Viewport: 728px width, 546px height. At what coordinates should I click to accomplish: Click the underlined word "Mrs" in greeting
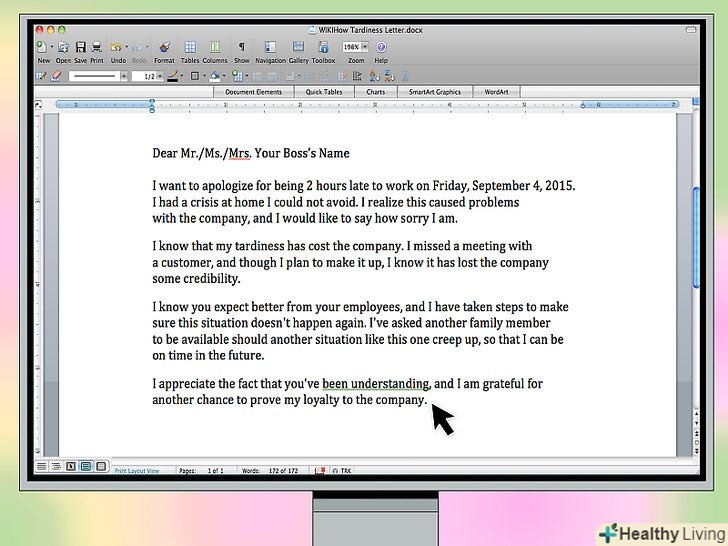pyautogui.click(x=239, y=153)
